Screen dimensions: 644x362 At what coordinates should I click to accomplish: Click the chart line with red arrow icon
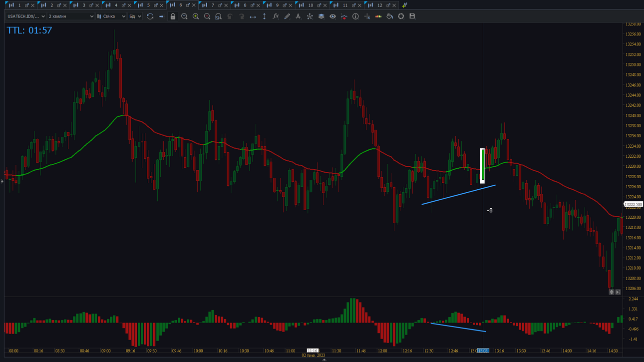(x=344, y=16)
